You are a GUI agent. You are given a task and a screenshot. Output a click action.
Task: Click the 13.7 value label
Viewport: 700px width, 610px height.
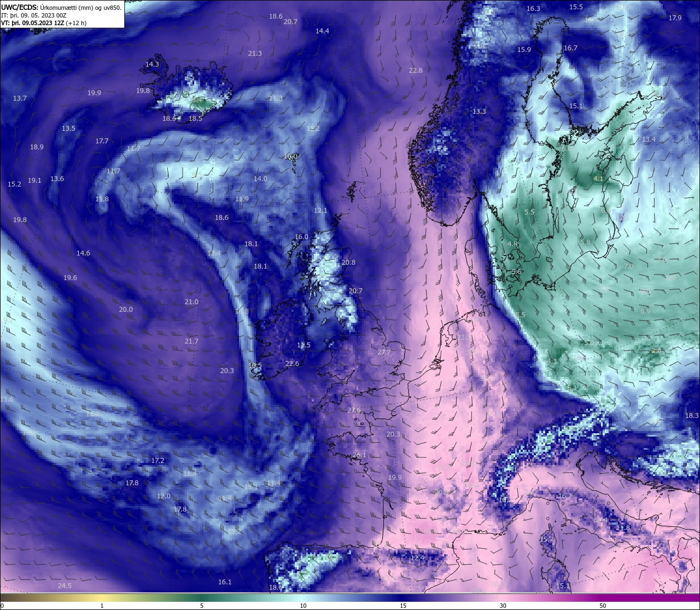[x=20, y=98]
